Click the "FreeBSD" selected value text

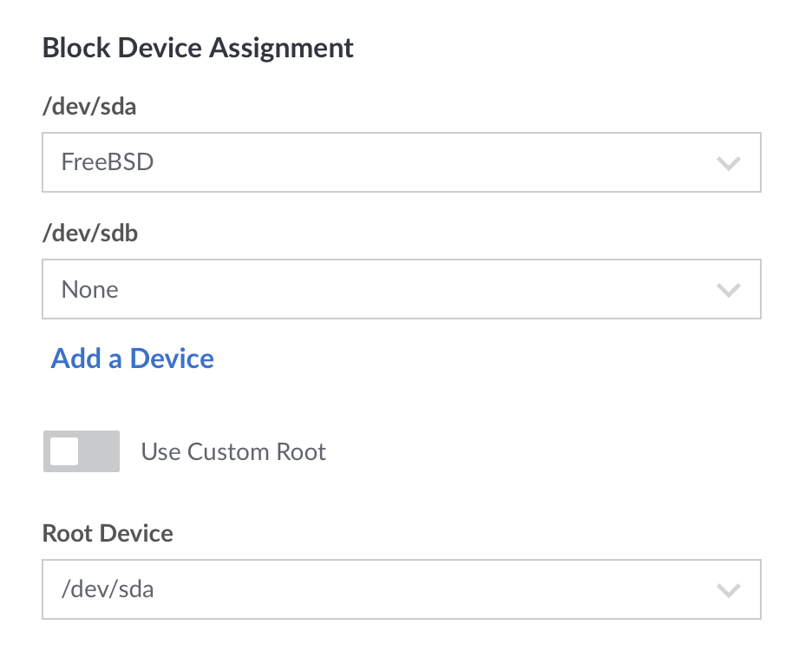pos(108,162)
